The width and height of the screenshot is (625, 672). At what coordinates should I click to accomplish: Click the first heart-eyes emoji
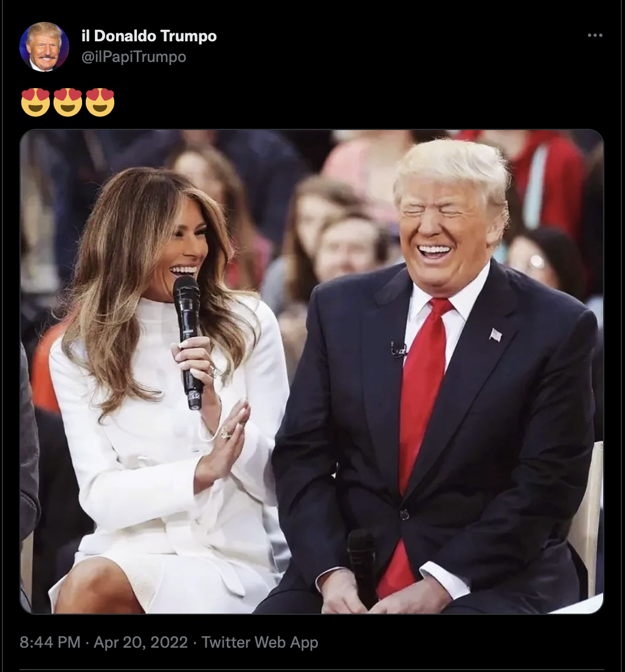(x=35, y=102)
